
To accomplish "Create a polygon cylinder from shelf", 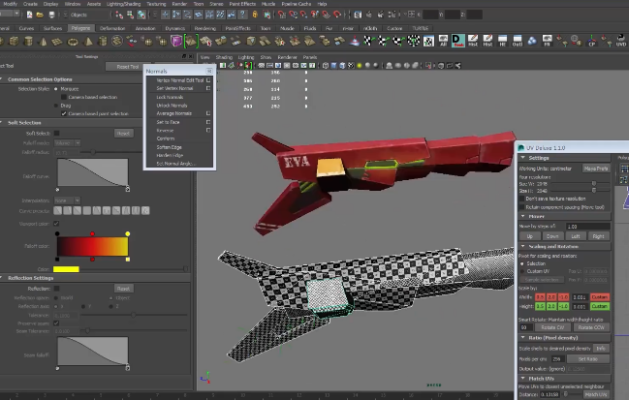I will point(28,41).
